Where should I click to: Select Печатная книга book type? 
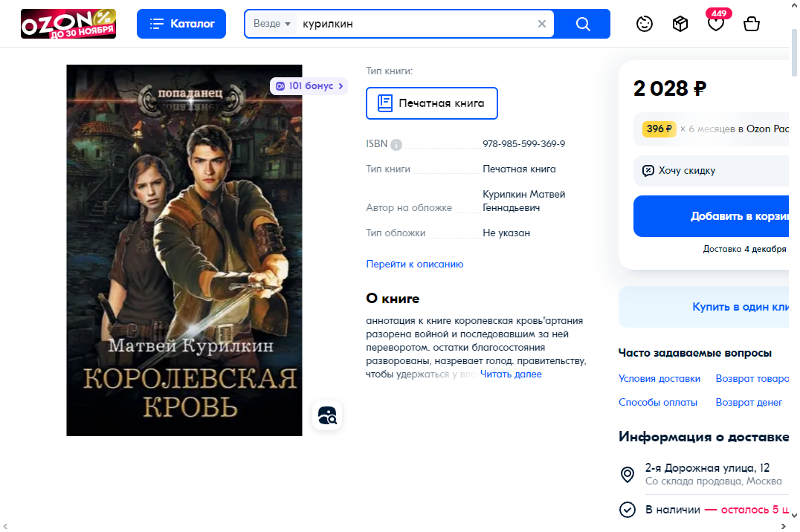pyautogui.click(x=431, y=103)
